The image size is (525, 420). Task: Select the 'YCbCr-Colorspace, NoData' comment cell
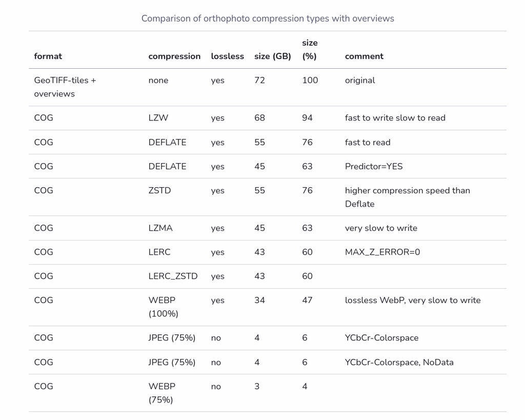pos(399,363)
